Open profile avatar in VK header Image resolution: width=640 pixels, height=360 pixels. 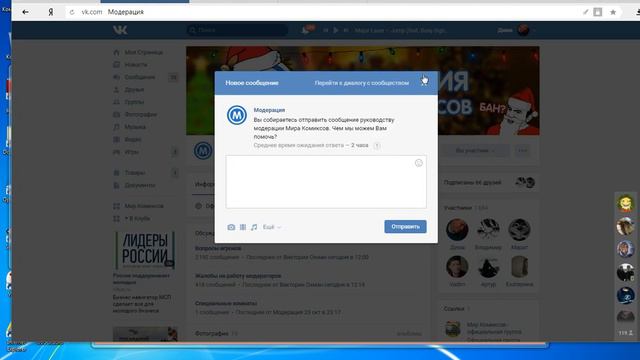click(x=523, y=30)
